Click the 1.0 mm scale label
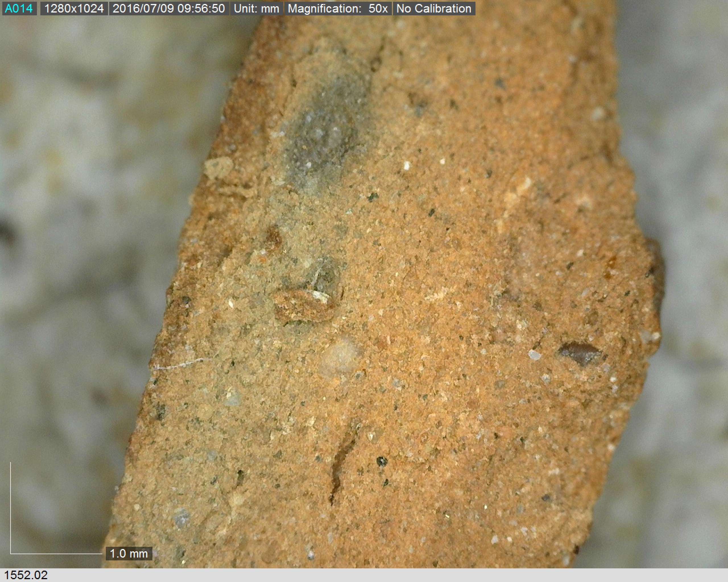The width and height of the screenshot is (728, 582). tap(129, 554)
